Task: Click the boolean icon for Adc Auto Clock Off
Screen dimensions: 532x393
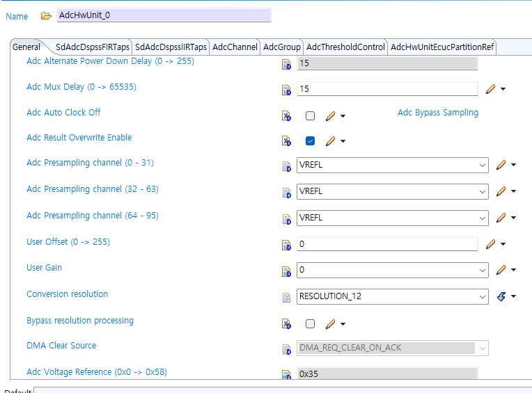Action: coord(286,116)
